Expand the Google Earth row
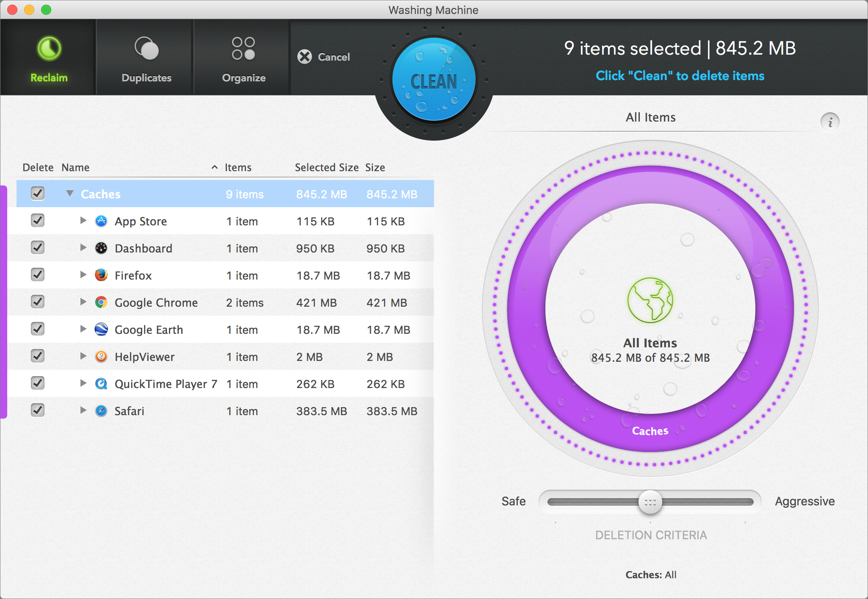The image size is (868, 599). tap(83, 329)
